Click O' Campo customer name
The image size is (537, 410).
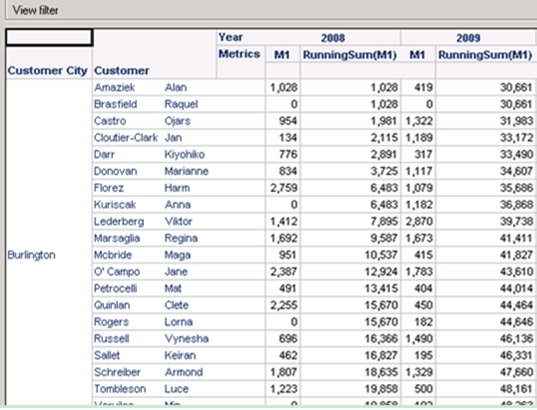coord(117,272)
